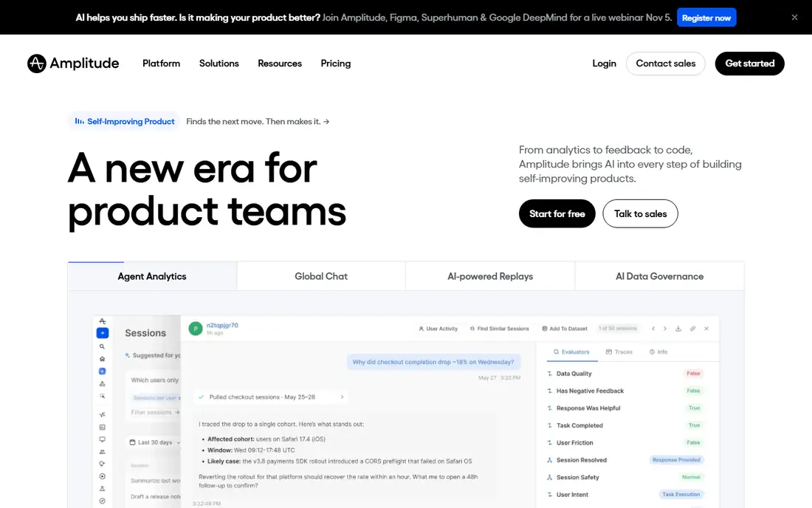Viewport: 812px width, 508px height.
Task: Click the Register now banner button
Action: (706, 18)
